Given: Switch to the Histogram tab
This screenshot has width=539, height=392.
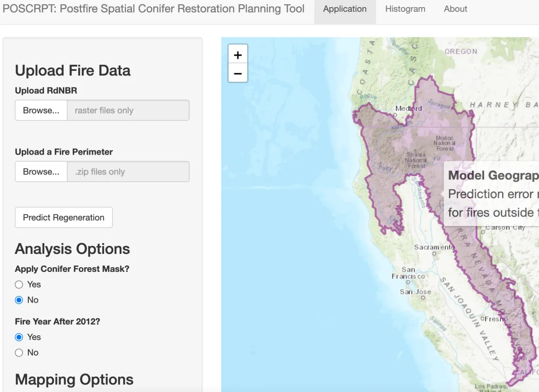Looking at the screenshot, I should pos(405,9).
